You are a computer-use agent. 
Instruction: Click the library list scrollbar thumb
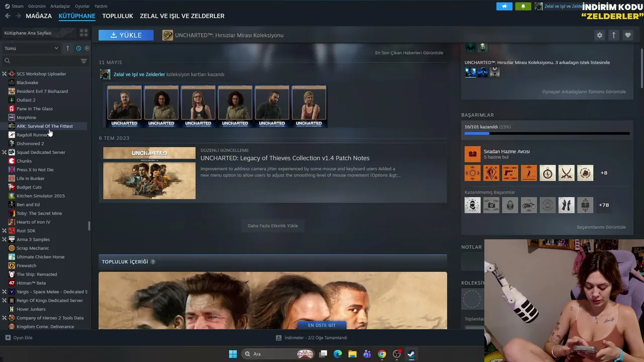(89, 226)
